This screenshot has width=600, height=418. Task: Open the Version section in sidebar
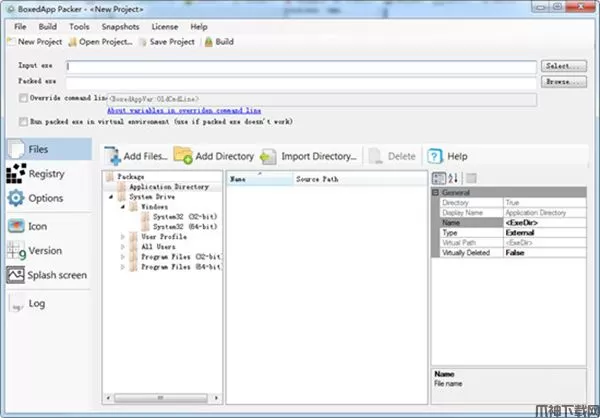pos(34,251)
